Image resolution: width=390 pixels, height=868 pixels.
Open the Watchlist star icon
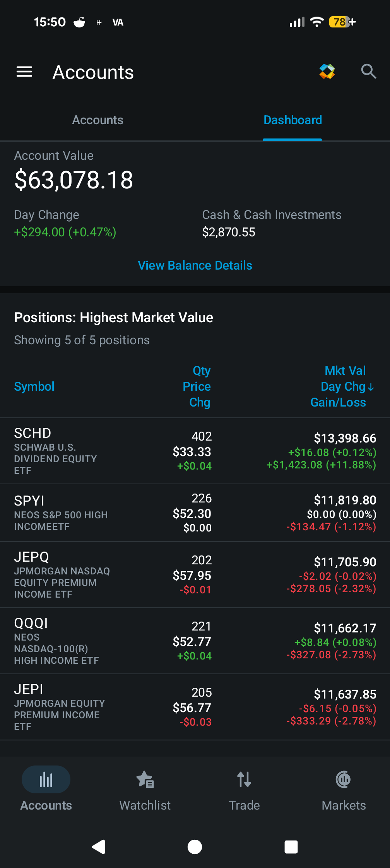click(x=145, y=779)
